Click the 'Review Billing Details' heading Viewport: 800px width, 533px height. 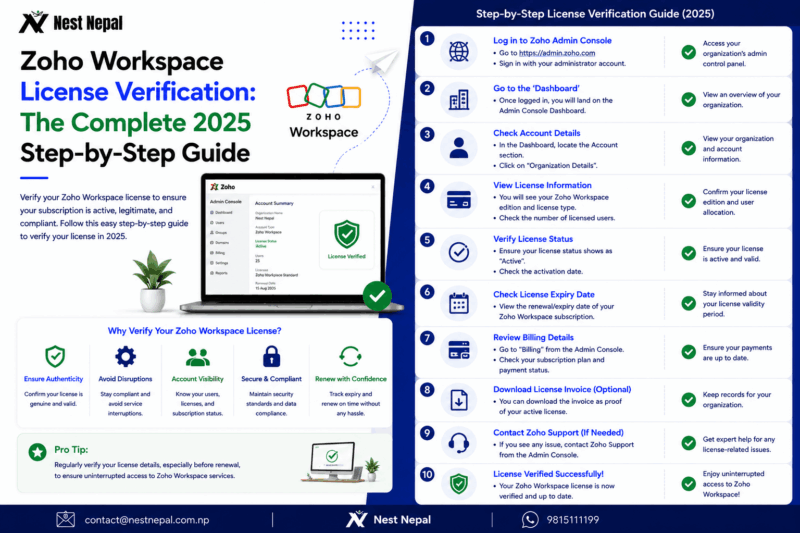tap(533, 337)
